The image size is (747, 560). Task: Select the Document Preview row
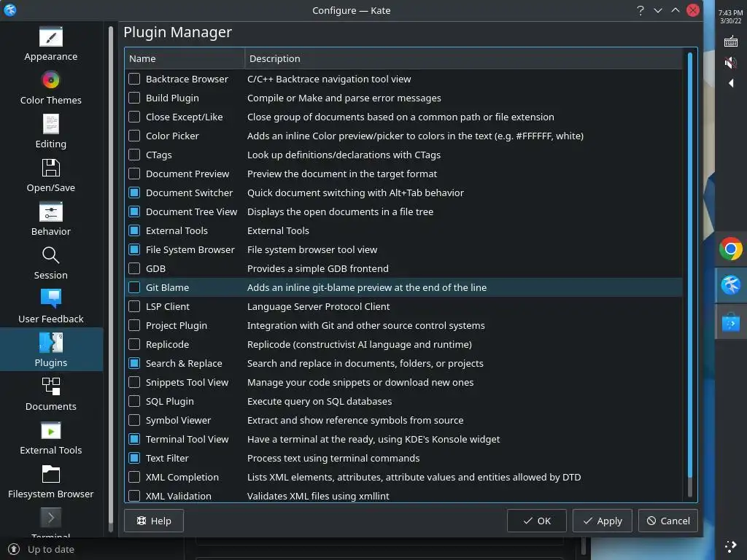(x=403, y=174)
